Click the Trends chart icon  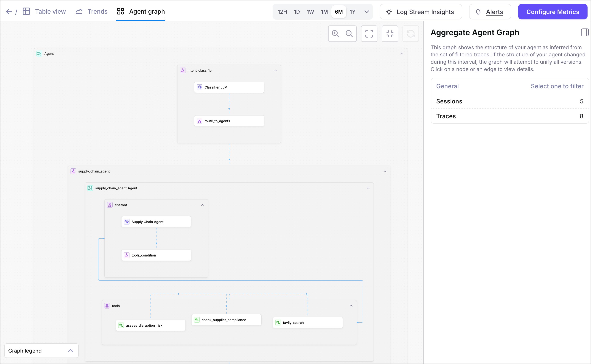79,11
